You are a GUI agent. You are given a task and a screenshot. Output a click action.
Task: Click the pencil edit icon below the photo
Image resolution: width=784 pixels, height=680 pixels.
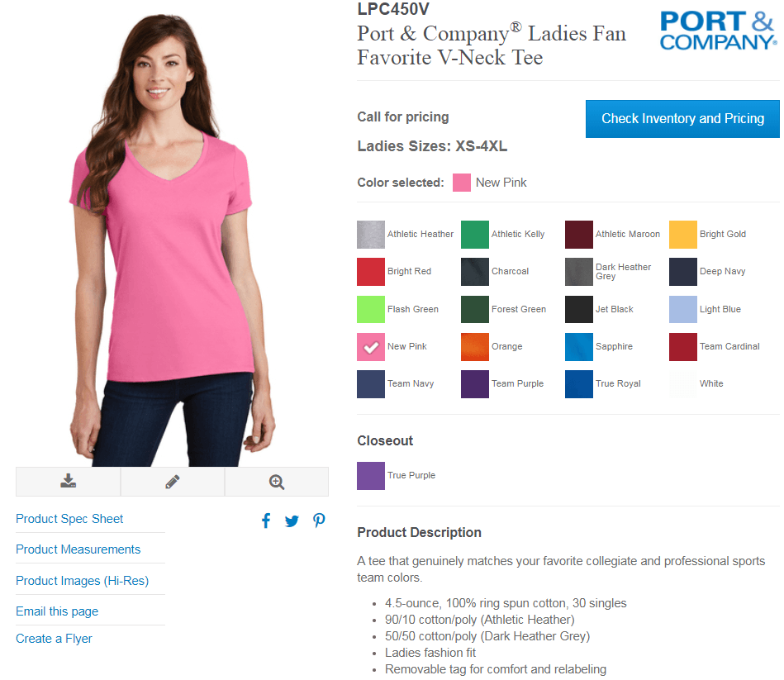point(173,482)
